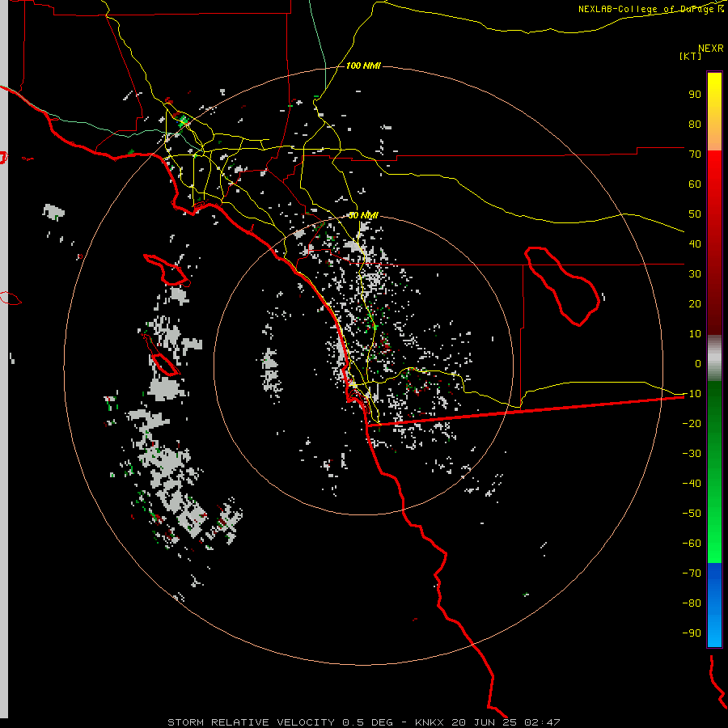Click the red outbound segment of color bar
The image size is (728, 728).
click(714, 243)
